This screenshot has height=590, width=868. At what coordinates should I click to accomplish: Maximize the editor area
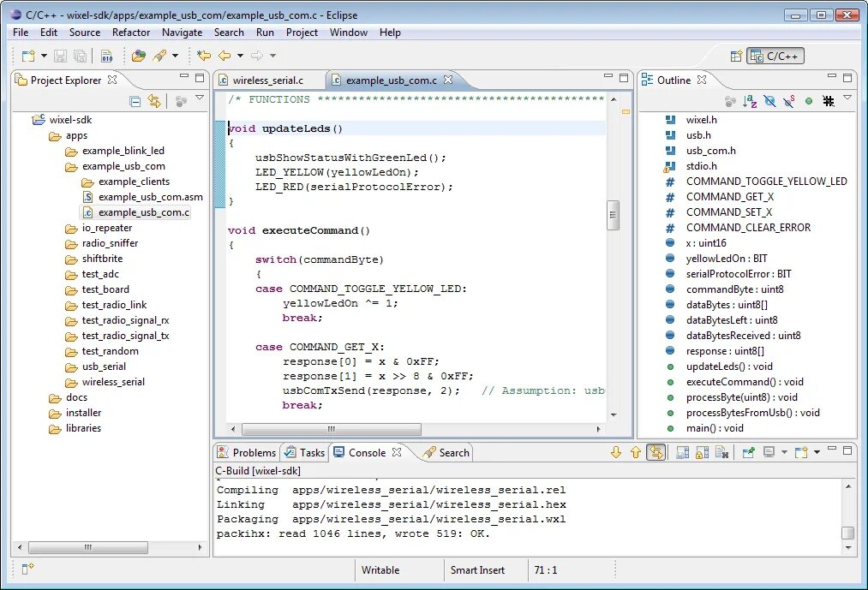(x=624, y=78)
